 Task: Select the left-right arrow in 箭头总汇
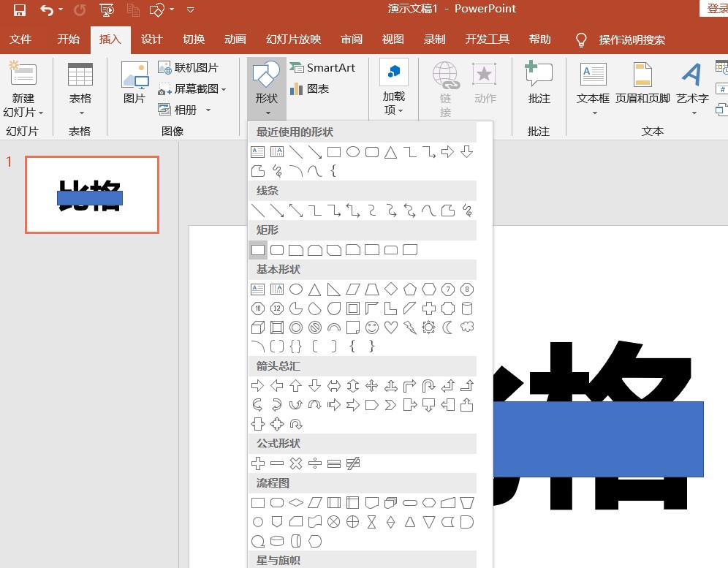point(334,385)
